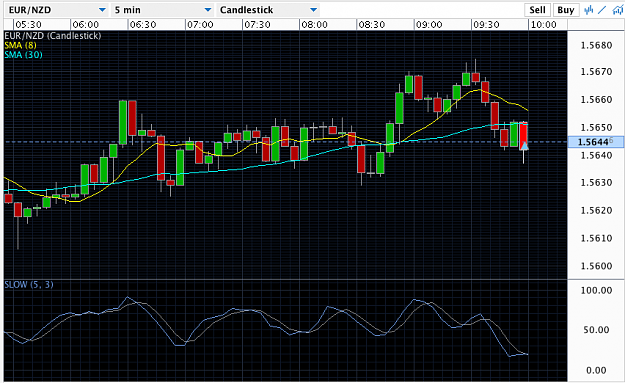Image resolution: width=625 pixels, height=383 pixels.
Task: Click the EUR/NZD (Candlestick) legend label
Action: tap(53, 35)
